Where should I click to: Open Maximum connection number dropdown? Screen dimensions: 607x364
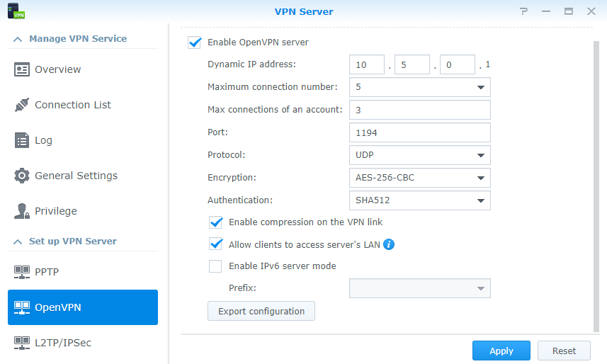tap(419, 87)
